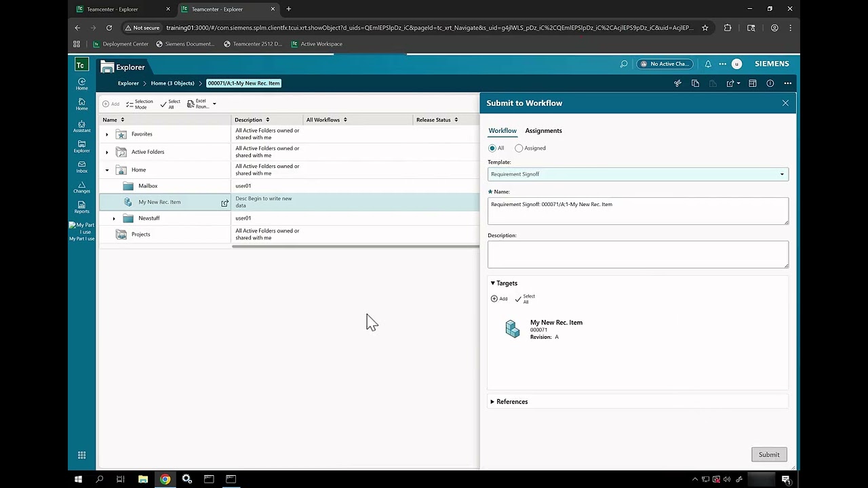Click the user avatar 'u'
Screen dimensions: 868x488
(x=736, y=64)
